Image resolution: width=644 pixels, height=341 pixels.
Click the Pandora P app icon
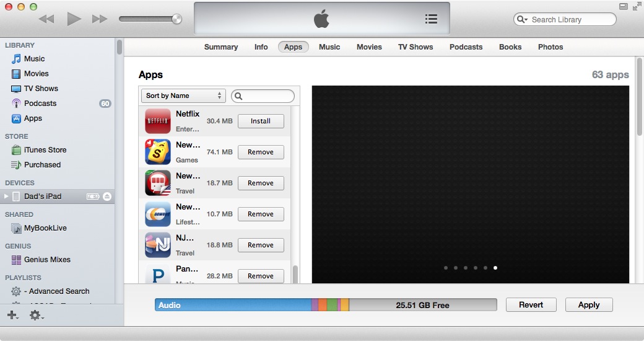[158, 273]
